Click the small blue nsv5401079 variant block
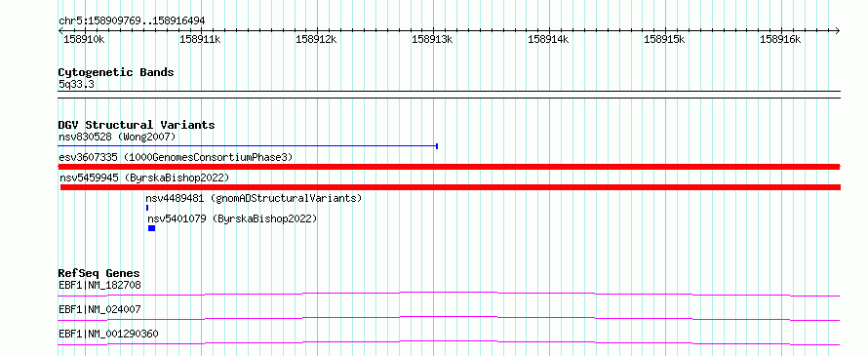The image size is (868, 356). [x=152, y=228]
